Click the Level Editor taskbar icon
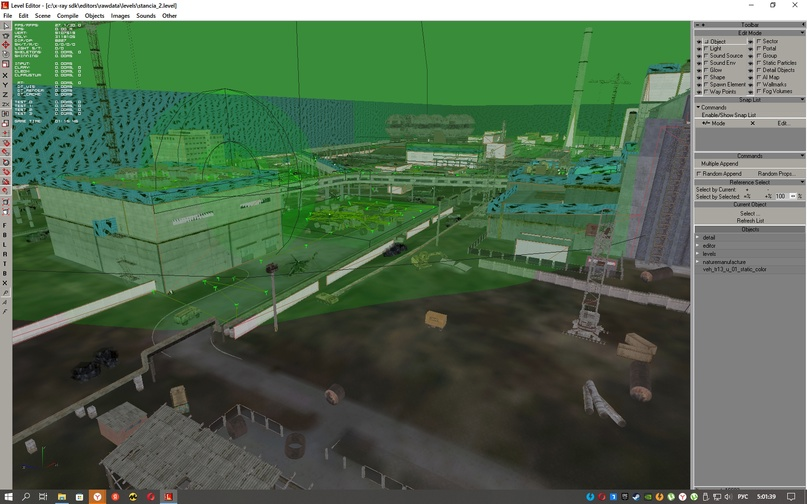The height and width of the screenshot is (504, 807). tap(168, 497)
